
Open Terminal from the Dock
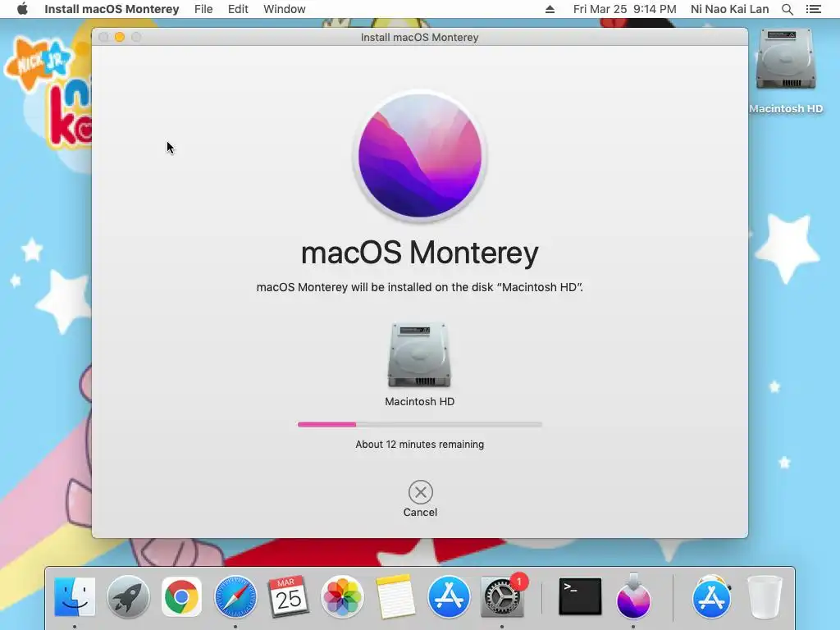point(580,596)
